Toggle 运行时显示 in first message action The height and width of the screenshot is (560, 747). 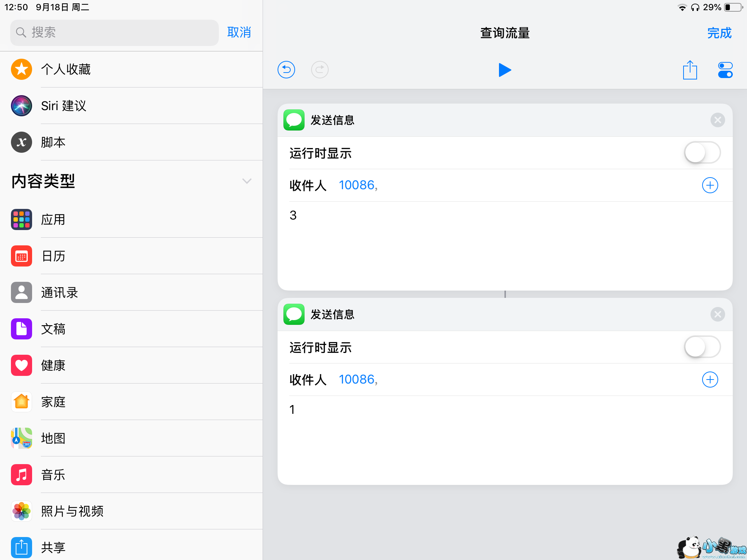(702, 153)
